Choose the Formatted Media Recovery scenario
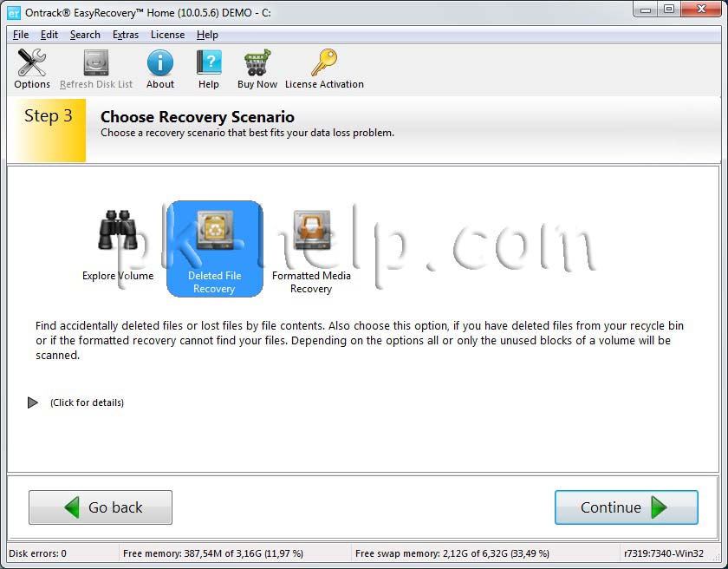This screenshot has width=728, height=569. tap(311, 251)
